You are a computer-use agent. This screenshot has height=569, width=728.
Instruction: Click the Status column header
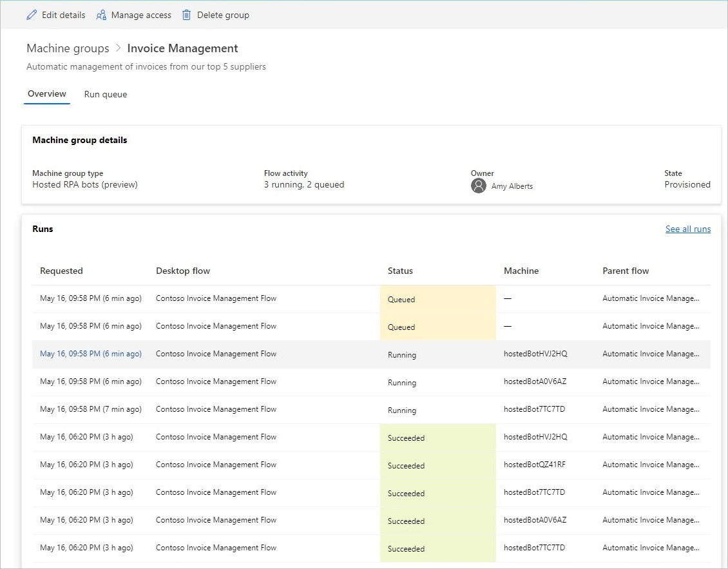click(x=400, y=271)
